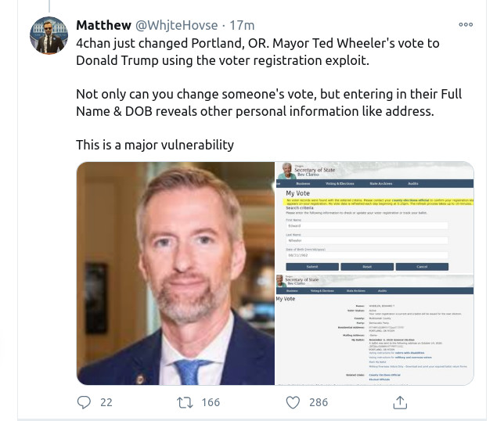The height and width of the screenshot is (421, 504).
Task: Open the portrait photo of the bearded man
Action: 176,273
